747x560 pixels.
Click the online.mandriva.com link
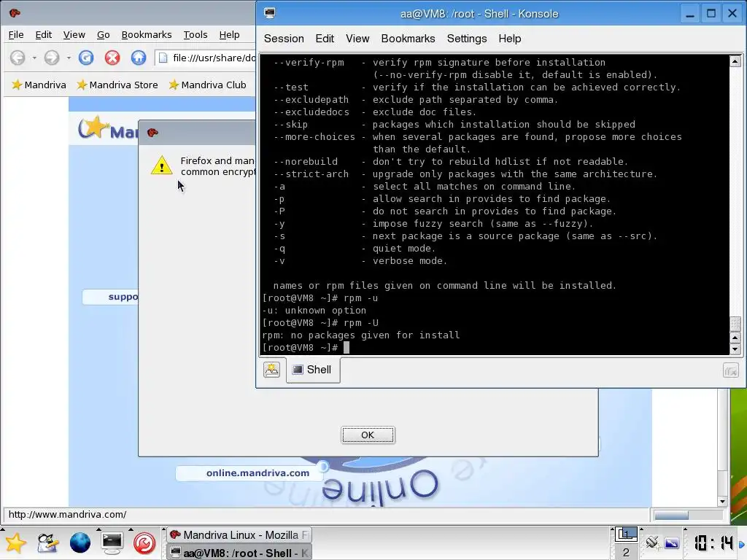(x=258, y=472)
